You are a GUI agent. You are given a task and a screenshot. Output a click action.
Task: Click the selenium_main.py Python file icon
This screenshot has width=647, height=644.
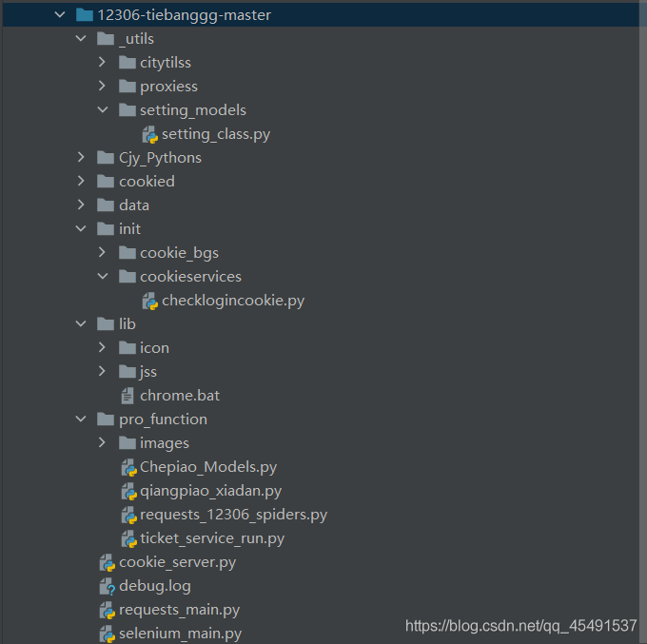click(108, 634)
